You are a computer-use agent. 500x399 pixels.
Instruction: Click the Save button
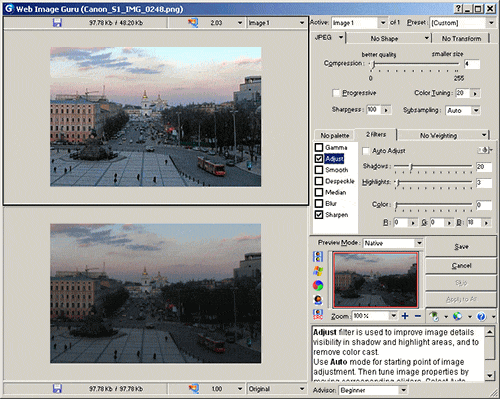[x=461, y=247]
